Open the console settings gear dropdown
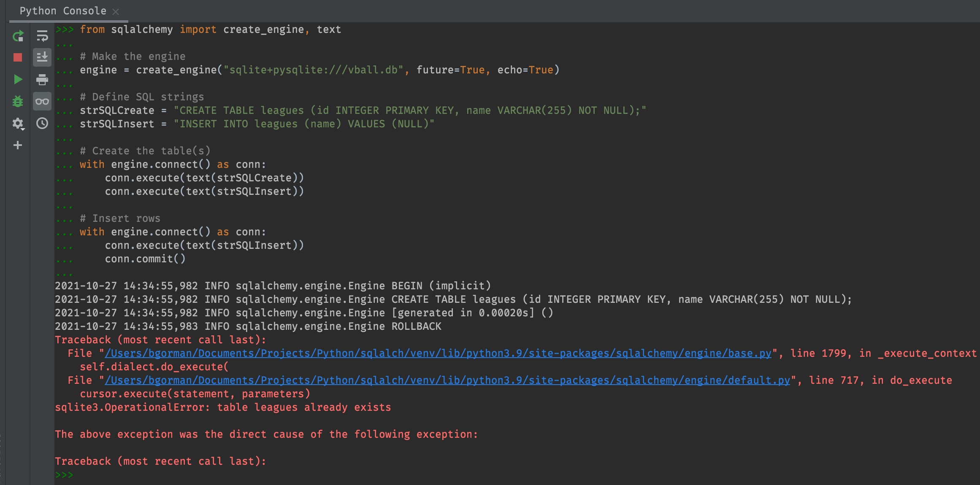 point(18,124)
